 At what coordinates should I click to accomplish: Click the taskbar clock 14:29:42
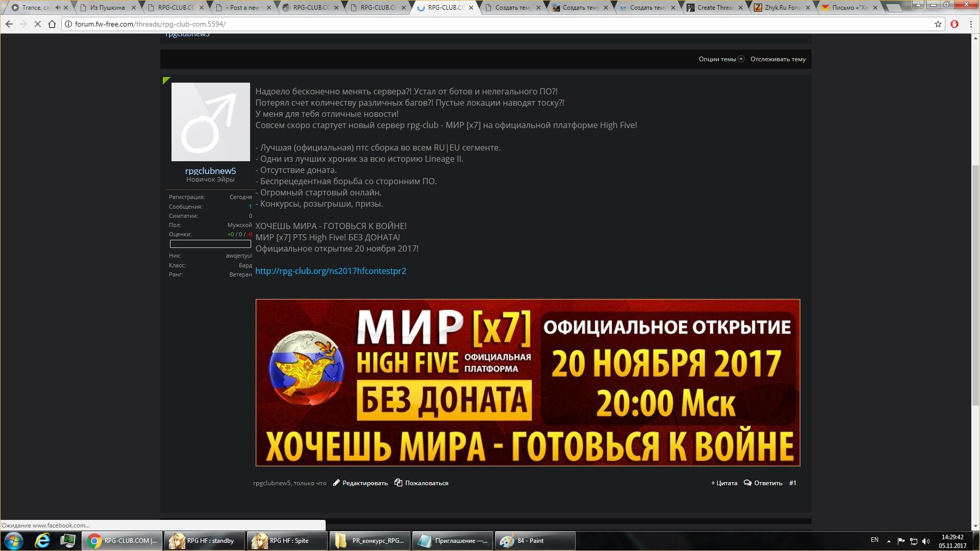tap(952, 537)
